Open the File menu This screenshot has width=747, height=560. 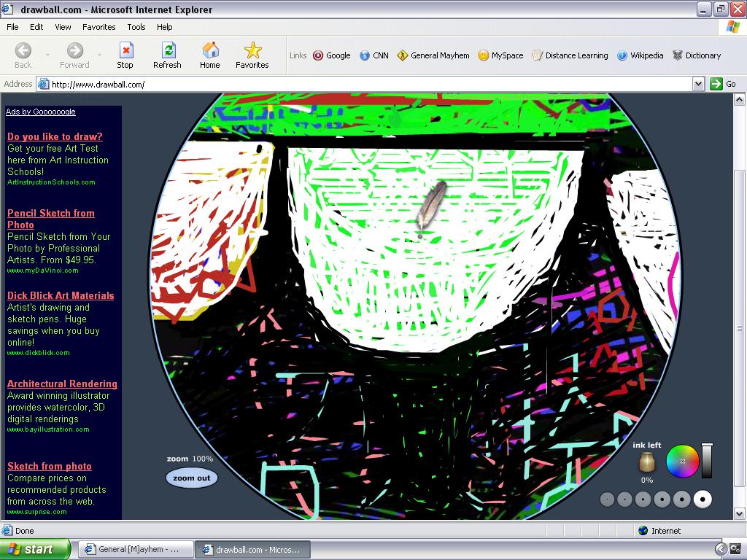12,27
